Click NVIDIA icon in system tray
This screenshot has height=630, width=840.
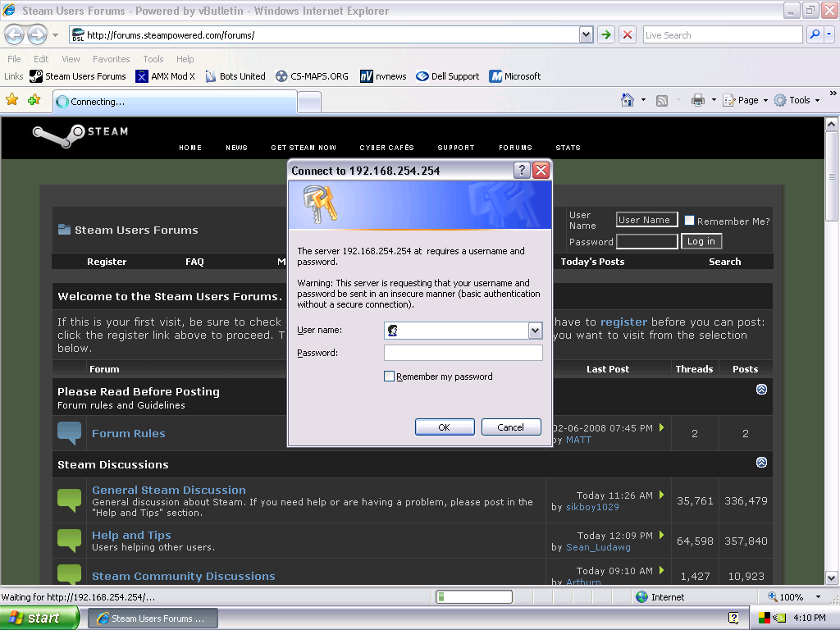pyautogui.click(x=778, y=618)
